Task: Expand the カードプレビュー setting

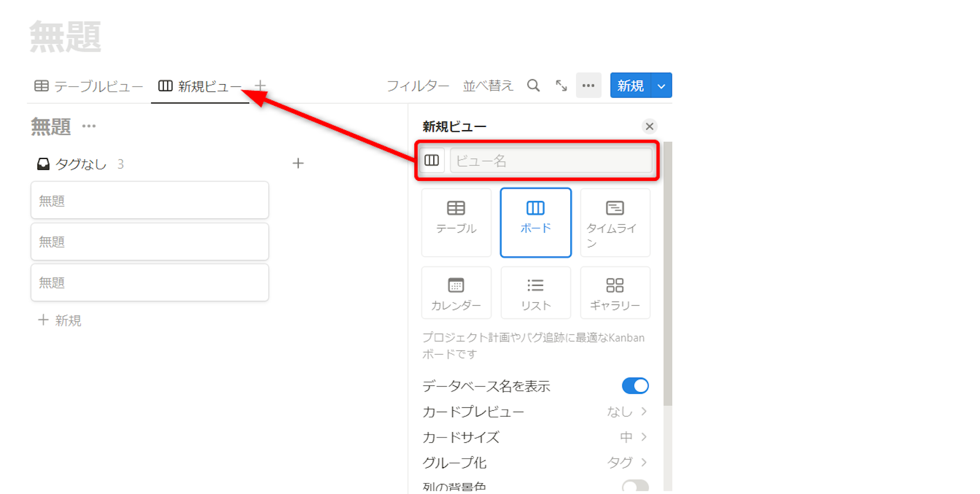Action: tap(535, 412)
